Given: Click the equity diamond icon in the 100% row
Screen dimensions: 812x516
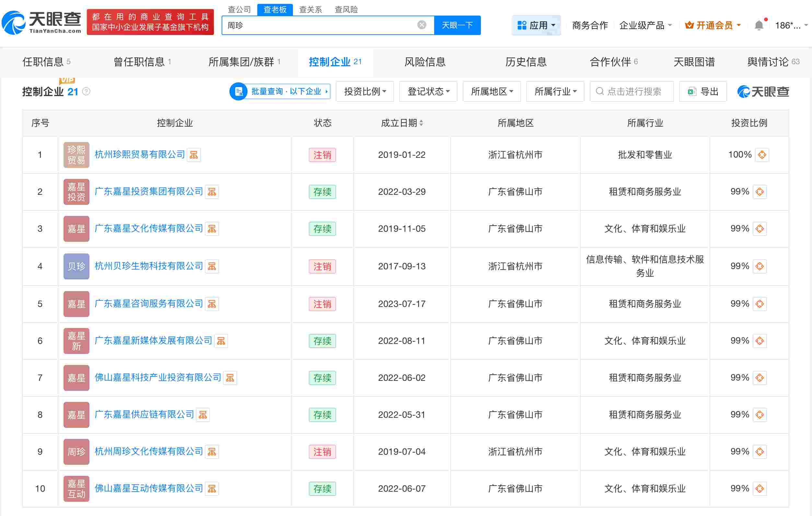Looking at the screenshot, I should click(x=762, y=155).
